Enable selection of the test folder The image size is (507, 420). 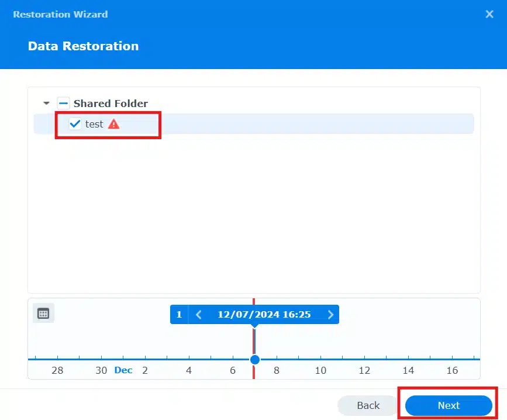(75, 123)
